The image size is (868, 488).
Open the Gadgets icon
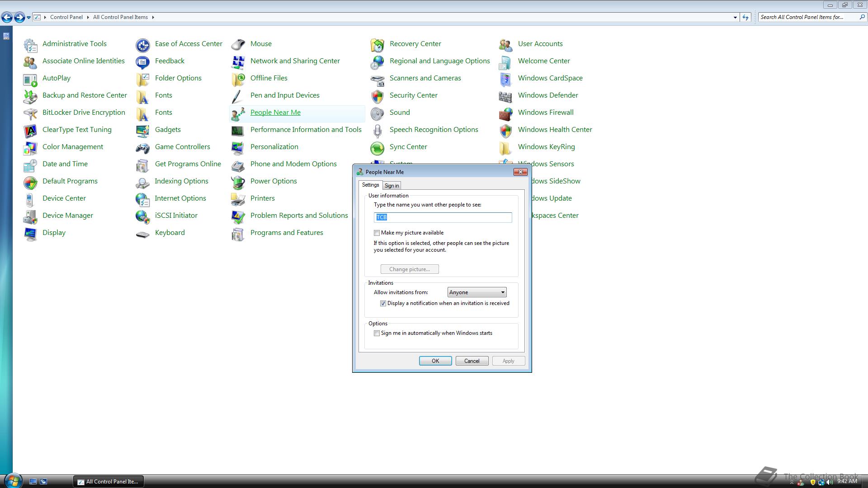[143, 131]
